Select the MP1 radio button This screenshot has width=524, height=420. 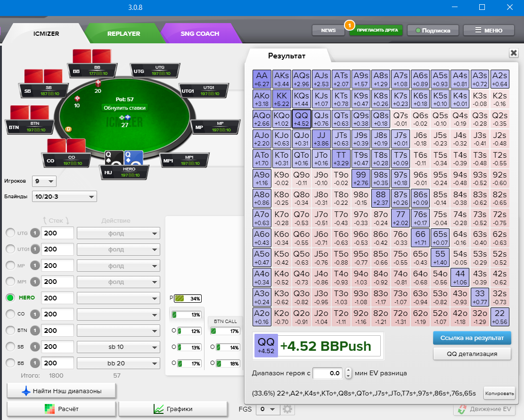coord(10,282)
